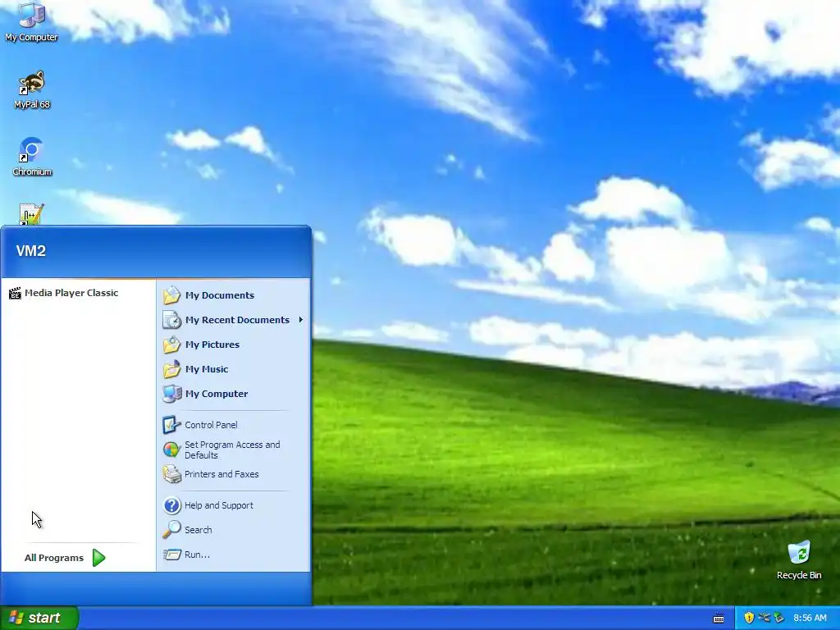Click the Start button on taskbar
Image resolution: width=840 pixels, height=630 pixels.
[x=39, y=618]
